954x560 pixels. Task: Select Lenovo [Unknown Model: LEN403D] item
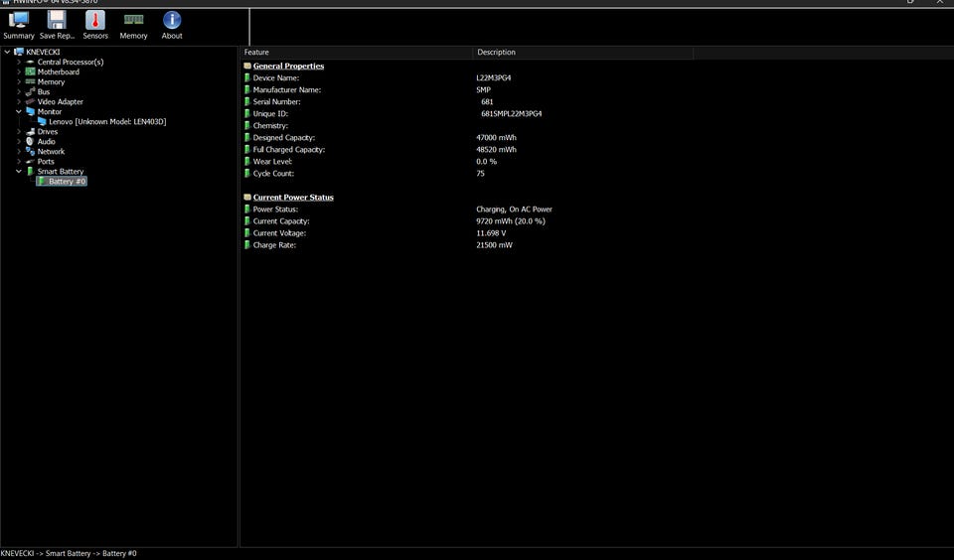click(x=107, y=121)
